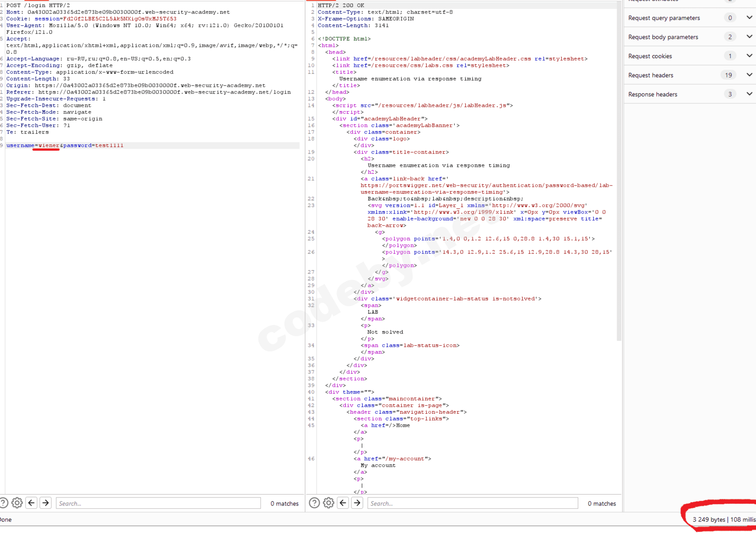Go to previous match in request search
Screen dimensions: 756x555
(x=32, y=503)
